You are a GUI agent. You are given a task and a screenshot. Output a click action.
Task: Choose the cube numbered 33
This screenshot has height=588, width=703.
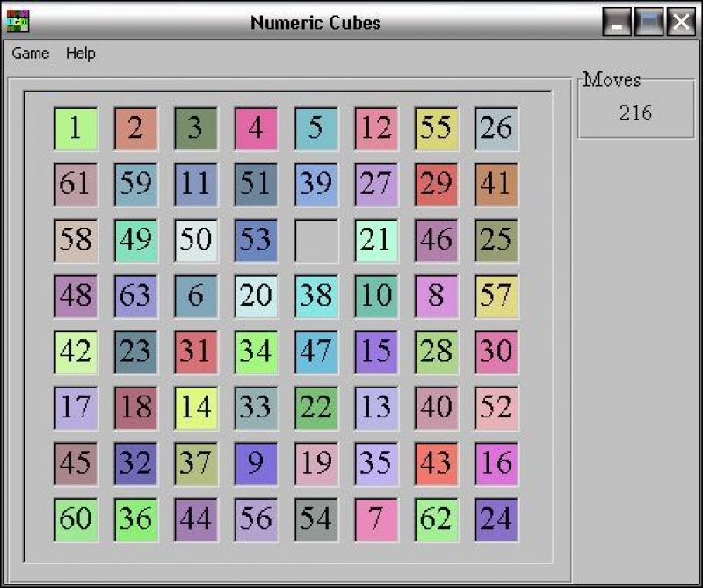[256, 409]
